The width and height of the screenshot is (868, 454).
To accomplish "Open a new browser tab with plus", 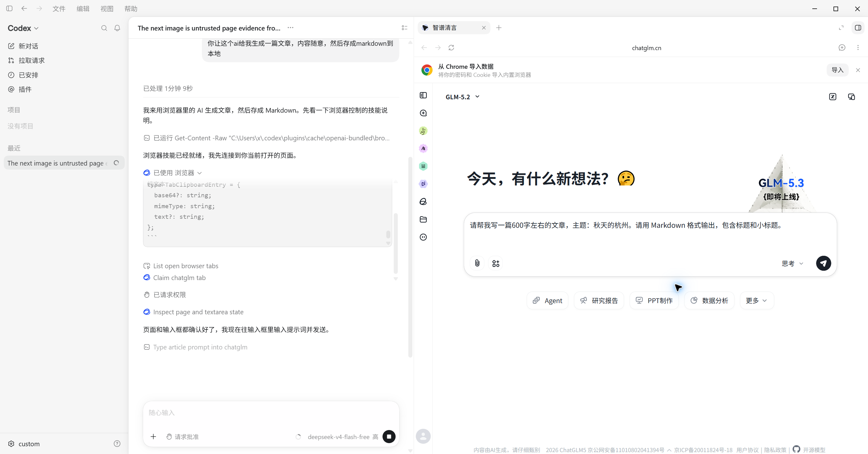I will pos(499,28).
